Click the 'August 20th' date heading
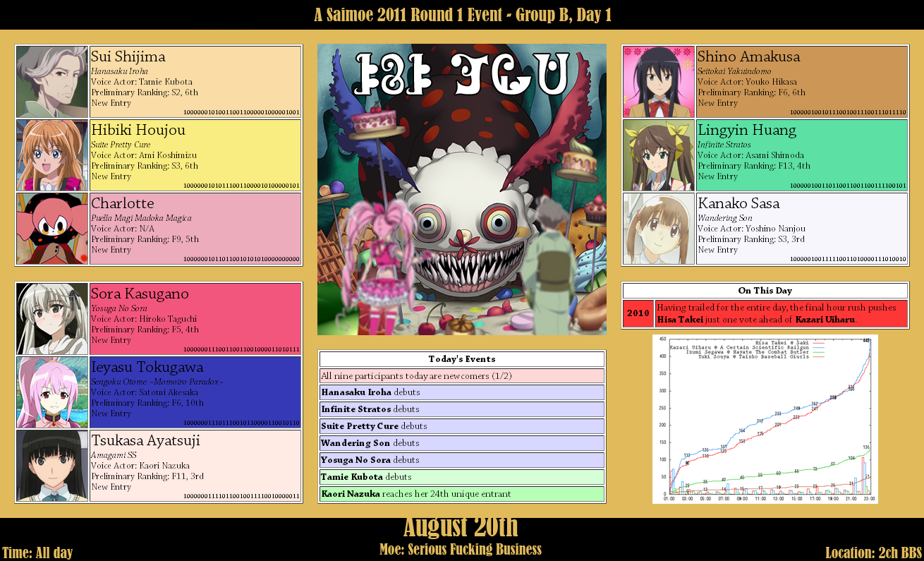The image size is (924, 561). (x=461, y=528)
